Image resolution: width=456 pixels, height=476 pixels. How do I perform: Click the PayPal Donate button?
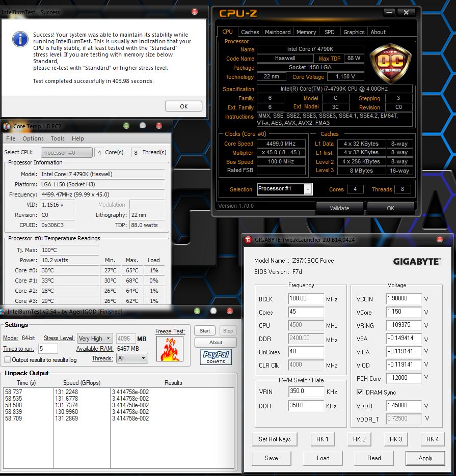pos(216,357)
